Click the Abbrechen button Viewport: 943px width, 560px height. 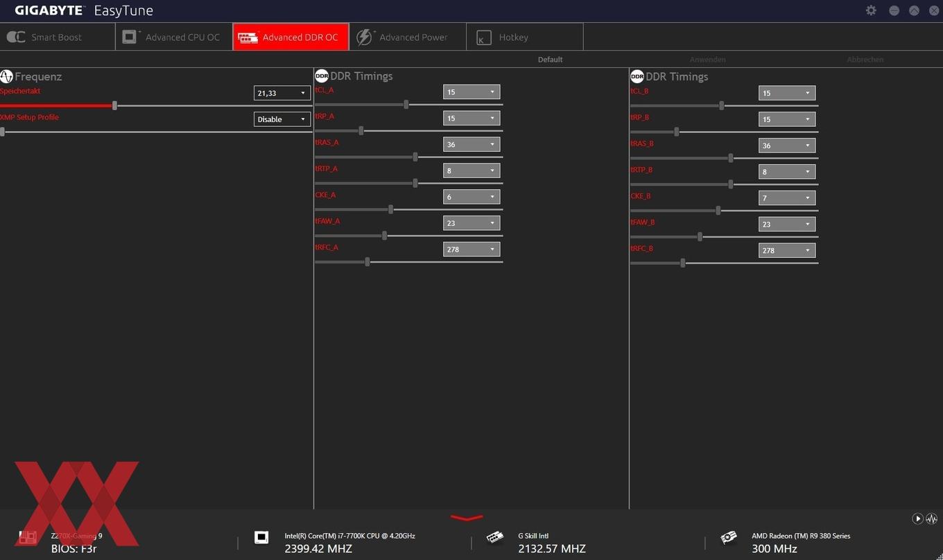tap(865, 60)
